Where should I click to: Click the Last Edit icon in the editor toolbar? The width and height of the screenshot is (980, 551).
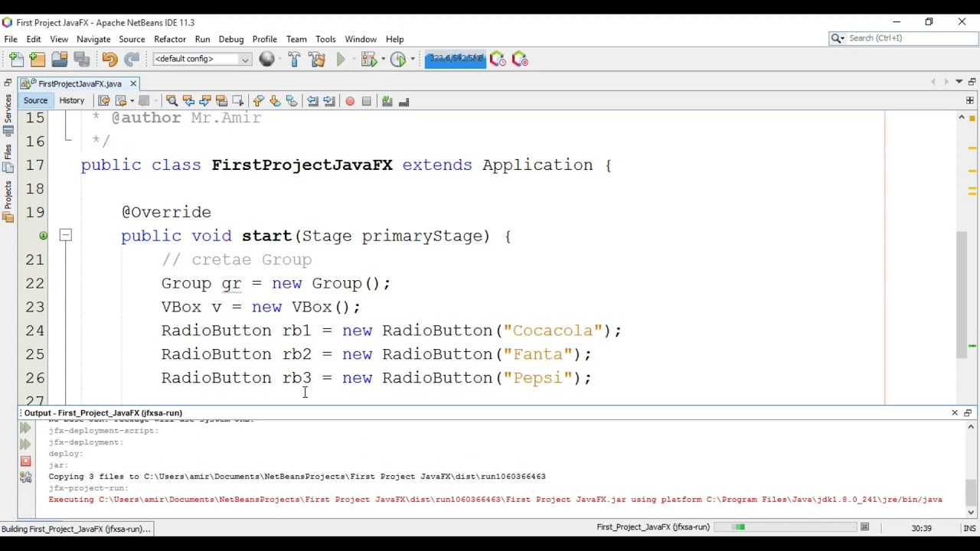104,101
